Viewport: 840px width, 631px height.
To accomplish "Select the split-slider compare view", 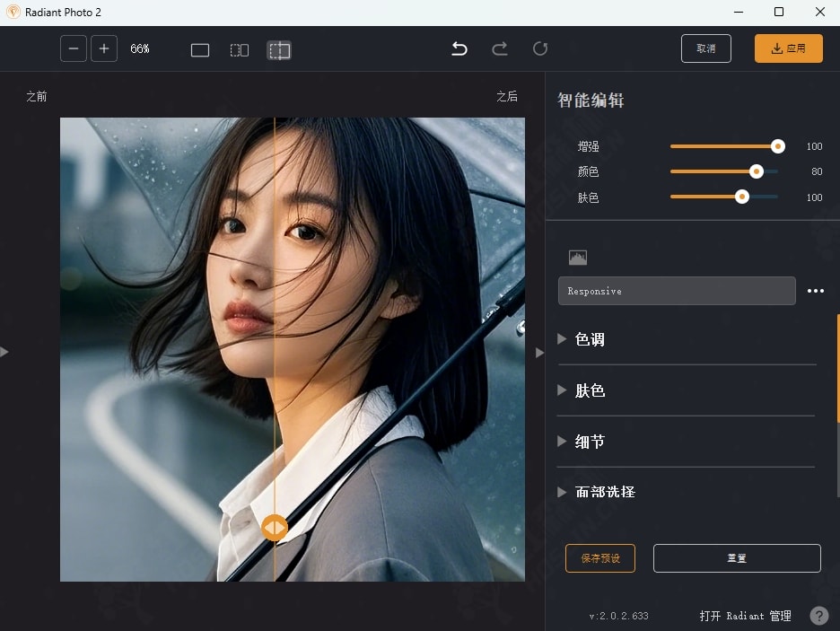I will tap(279, 50).
